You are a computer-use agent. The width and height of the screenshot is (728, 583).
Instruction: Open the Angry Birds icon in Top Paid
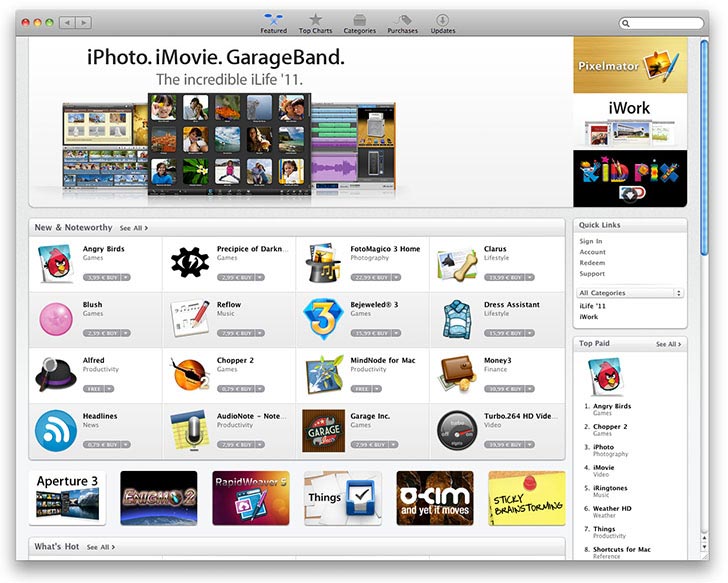[x=606, y=377]
